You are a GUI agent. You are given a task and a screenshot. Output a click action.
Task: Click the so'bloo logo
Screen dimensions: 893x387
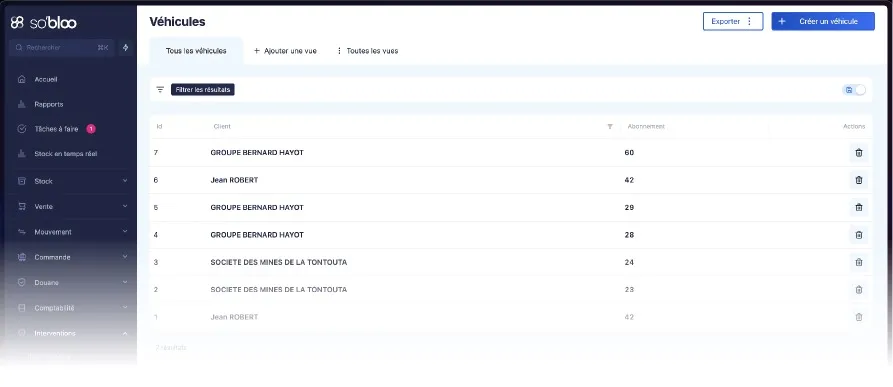(43, 22)
